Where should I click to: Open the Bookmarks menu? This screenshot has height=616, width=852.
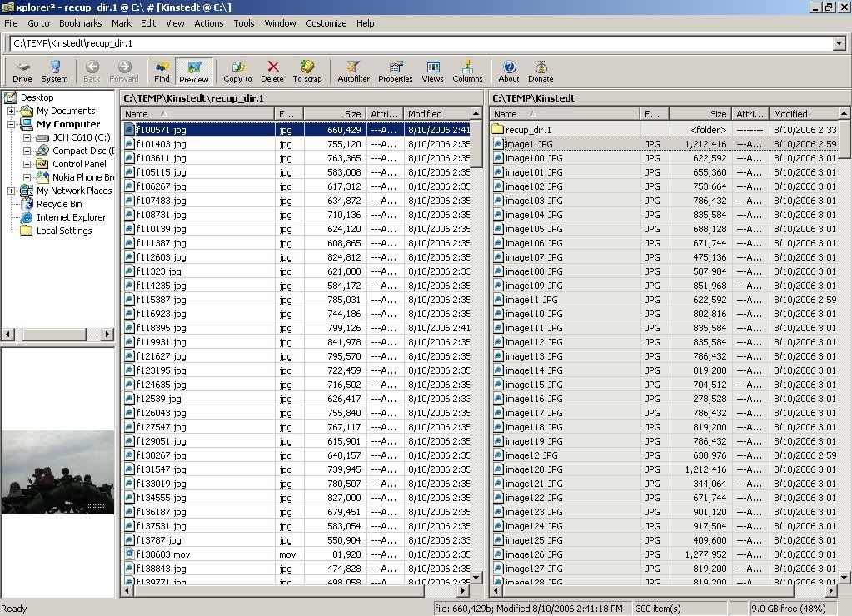coord(80,23)
